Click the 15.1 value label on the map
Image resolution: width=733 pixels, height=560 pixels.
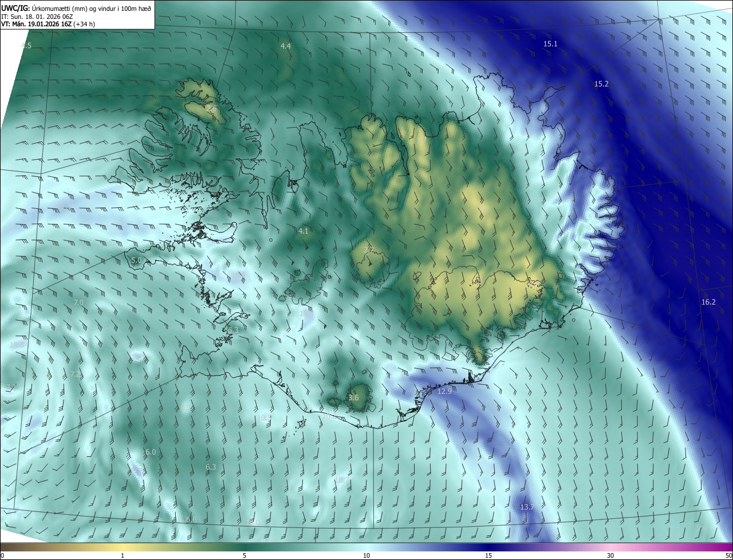tap(550, 44)
